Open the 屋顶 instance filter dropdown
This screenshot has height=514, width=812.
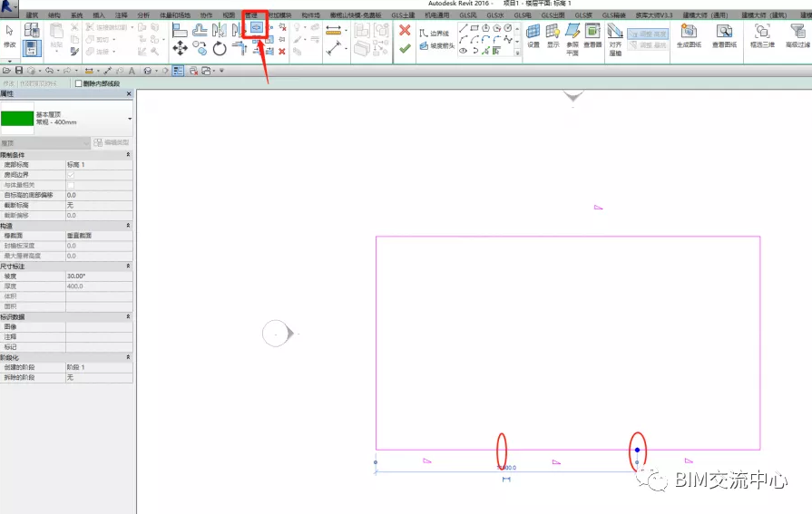point(45,143)
